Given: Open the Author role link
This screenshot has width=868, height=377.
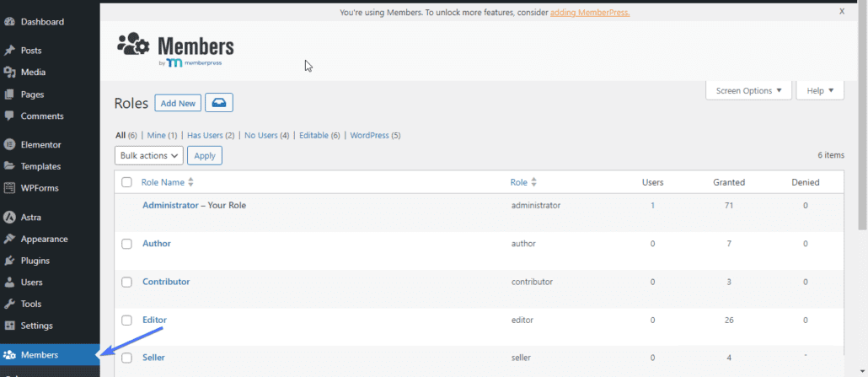Looking at the screenshot, I should tap(157, 244).
